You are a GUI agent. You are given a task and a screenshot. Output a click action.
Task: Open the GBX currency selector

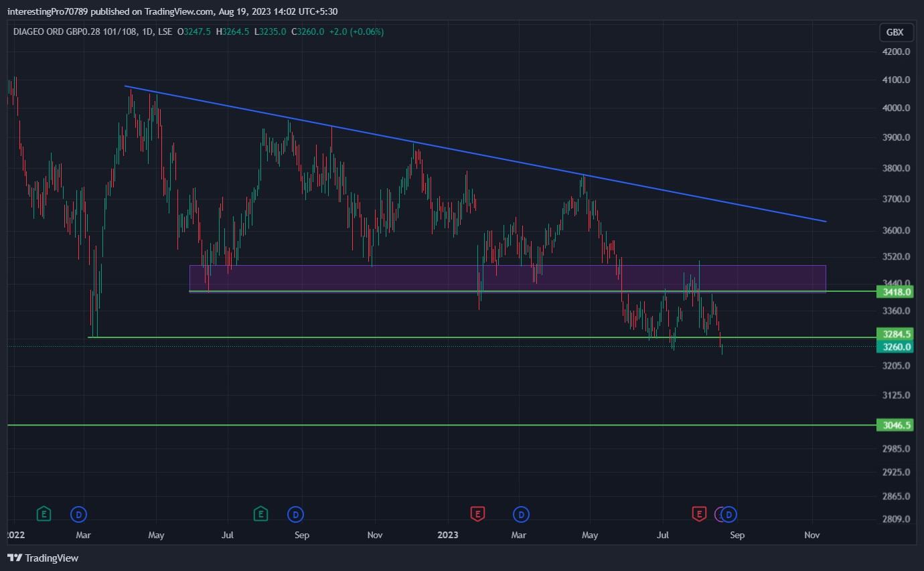point(895,32)
